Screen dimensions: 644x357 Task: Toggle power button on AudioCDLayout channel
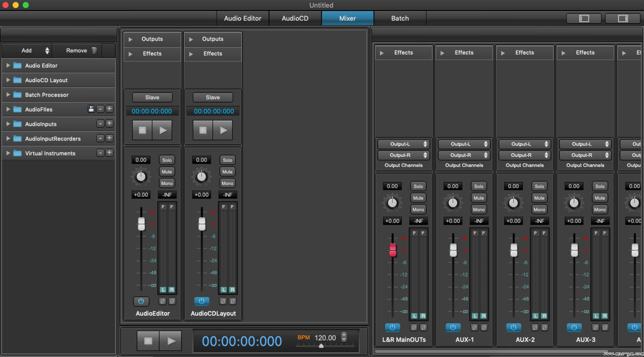(201, 301)
